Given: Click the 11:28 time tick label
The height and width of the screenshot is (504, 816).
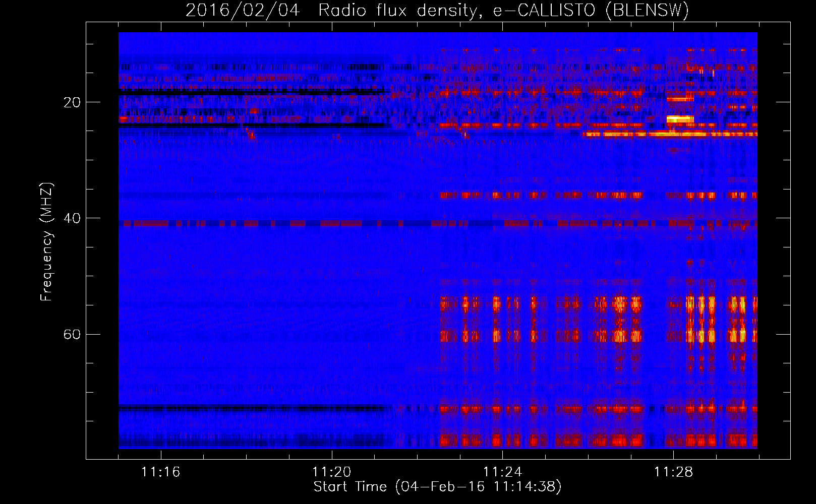Looking at the screenshot, I should pyautogui.click(x=674, y=472).
